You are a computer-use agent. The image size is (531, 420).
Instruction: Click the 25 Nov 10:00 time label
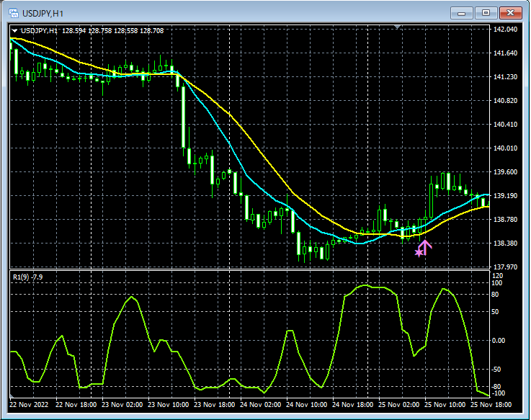pos(445,405)
